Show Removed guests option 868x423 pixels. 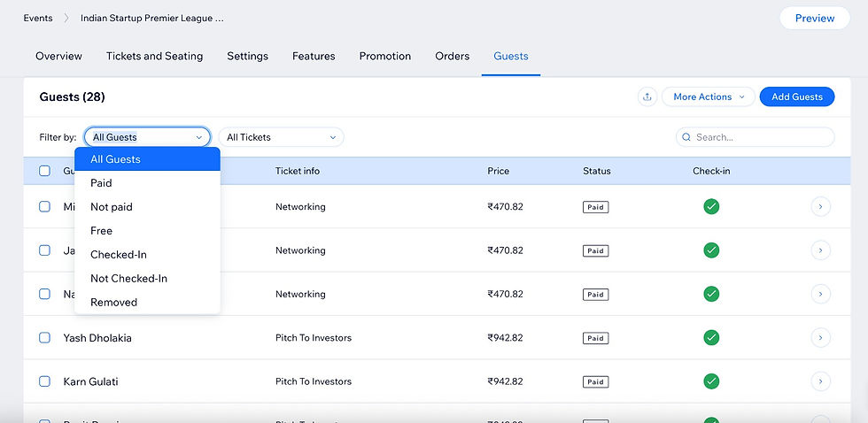pyautogui.click(x=147, y=302)
